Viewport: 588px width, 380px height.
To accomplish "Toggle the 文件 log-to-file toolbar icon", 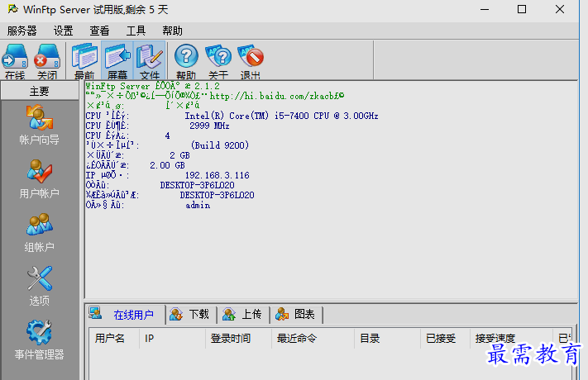I will coord(150,61).
